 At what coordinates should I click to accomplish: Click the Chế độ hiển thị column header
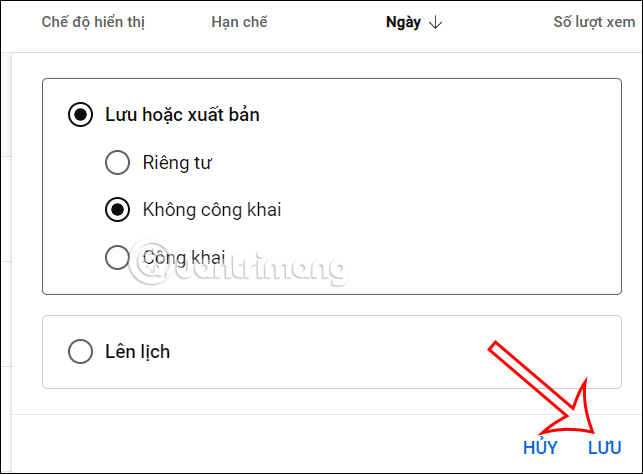tap(93, 22)
